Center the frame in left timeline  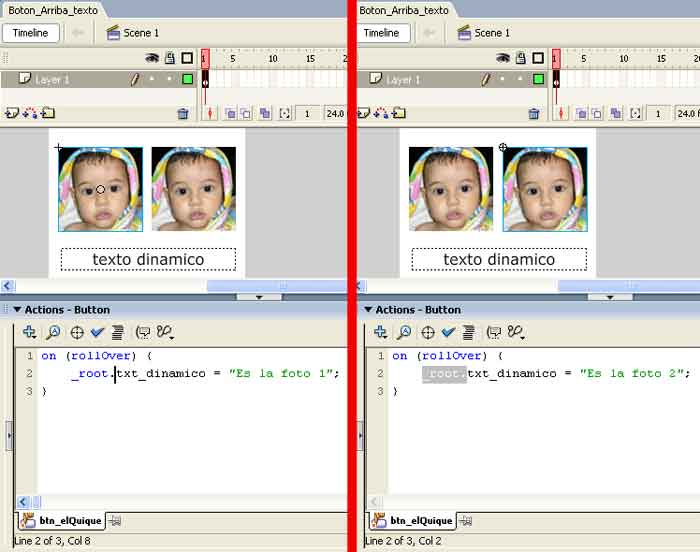[209, 113]
